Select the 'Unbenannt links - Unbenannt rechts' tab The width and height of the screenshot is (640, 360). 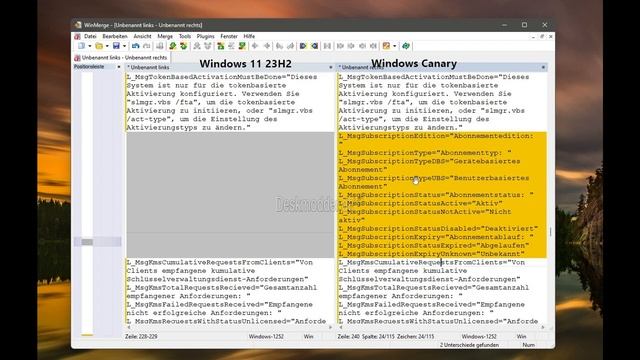(121, 58)
